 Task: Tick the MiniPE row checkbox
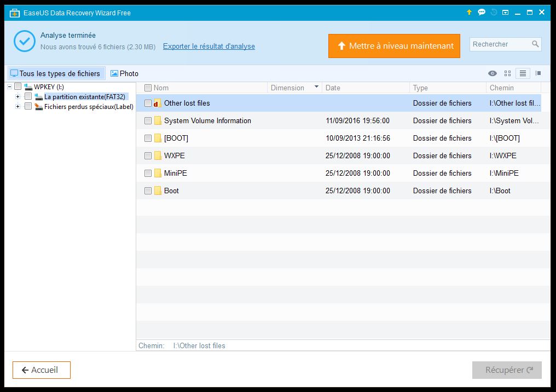pos(148,173)
